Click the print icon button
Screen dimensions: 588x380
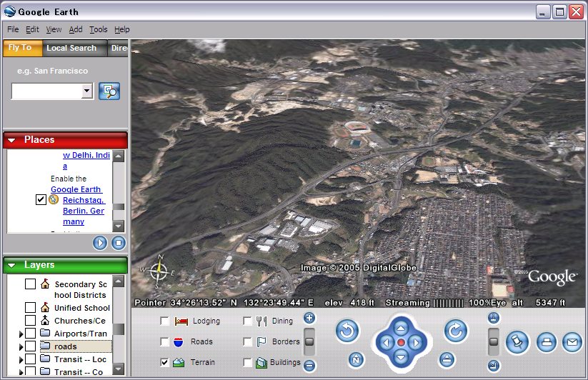(546, 342)
